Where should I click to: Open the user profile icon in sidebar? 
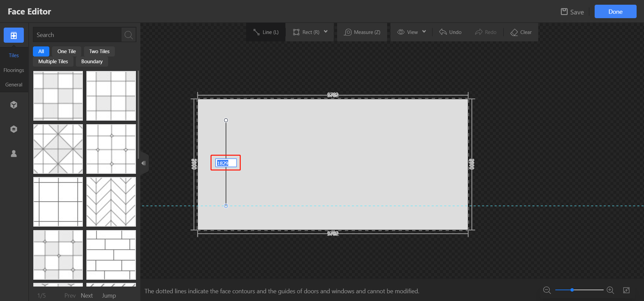click(x=14, y=154)
